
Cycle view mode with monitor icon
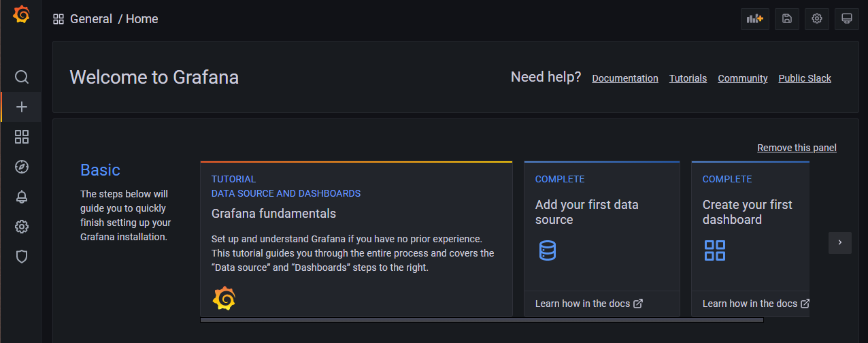[x=847, y=19]
